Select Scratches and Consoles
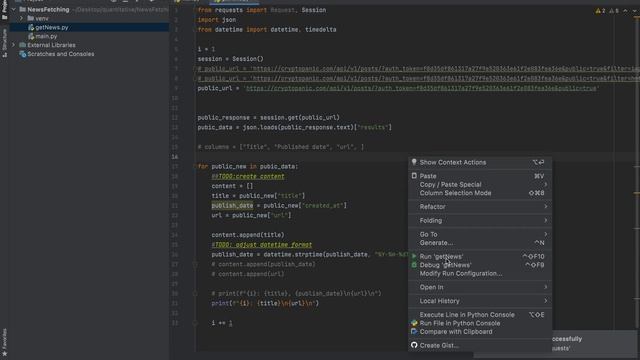This screenshot has width=640, height=360. pos(61,54)
